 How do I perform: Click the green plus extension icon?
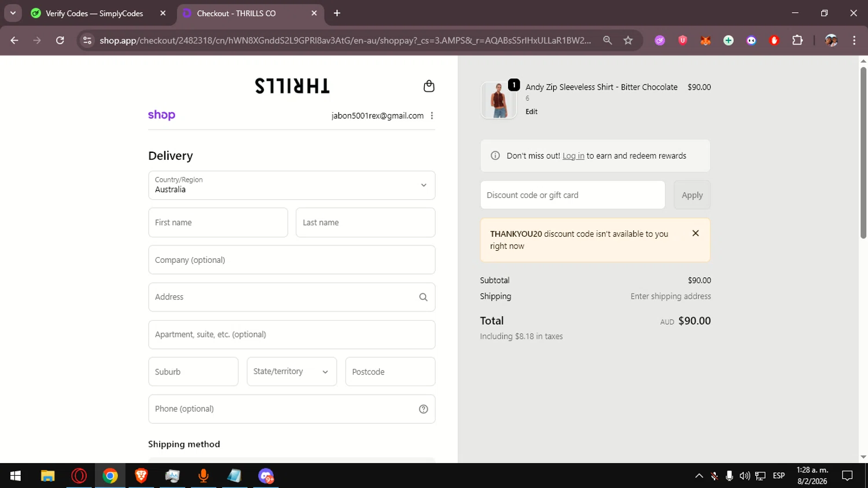click(x=729, y=41)
